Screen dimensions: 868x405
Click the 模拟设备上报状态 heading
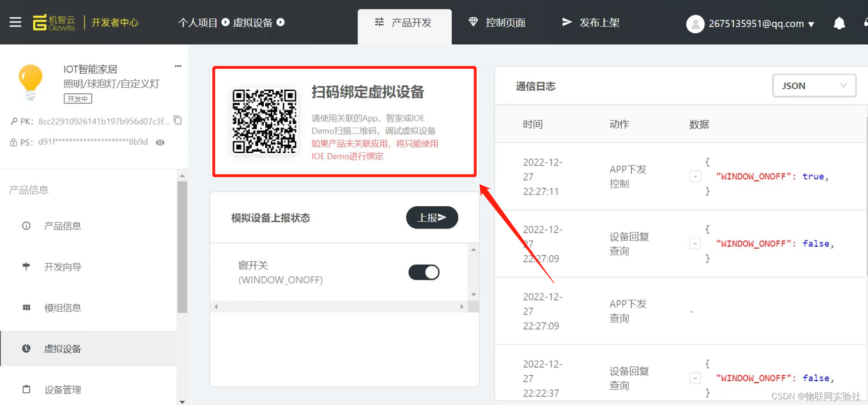pos(271,218)
